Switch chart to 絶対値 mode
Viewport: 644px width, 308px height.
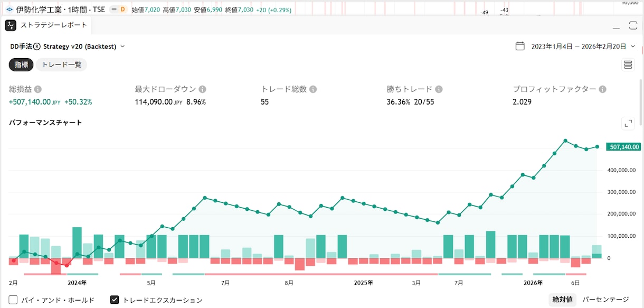pyautogui.click(x=563, y=300)
